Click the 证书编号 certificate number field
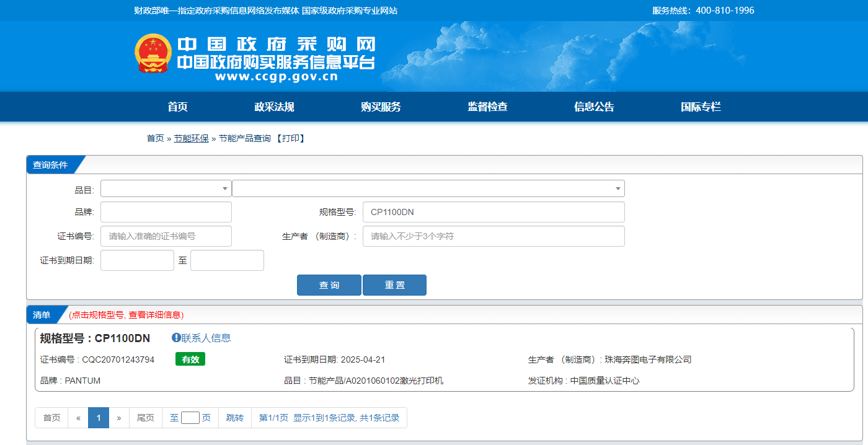Image resolution: width=868 pixels, height=445 pixels. pos(166,236)
